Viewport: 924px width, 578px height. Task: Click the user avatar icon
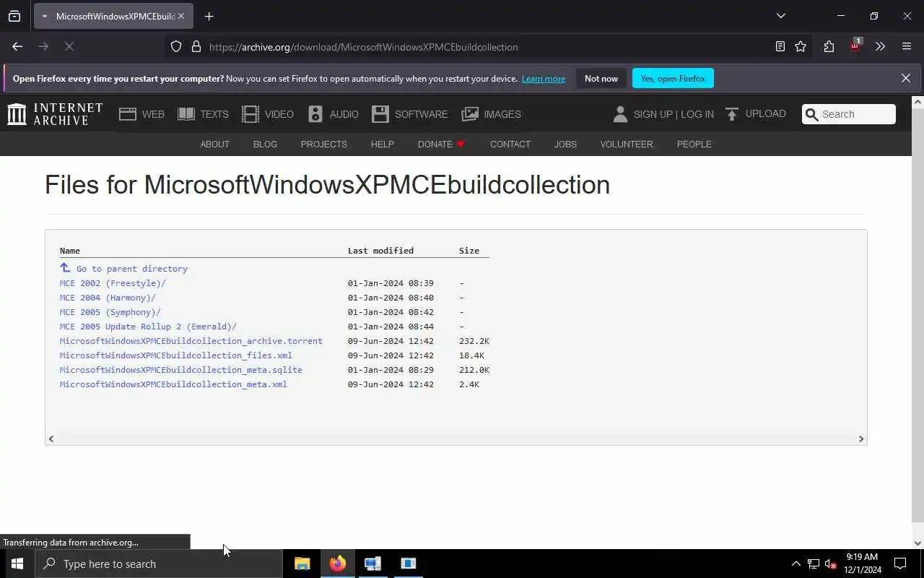(x=620, y=114)
